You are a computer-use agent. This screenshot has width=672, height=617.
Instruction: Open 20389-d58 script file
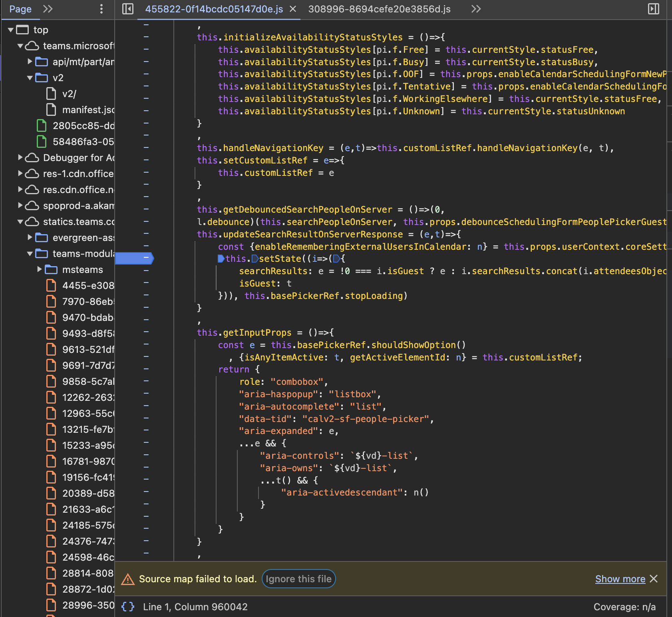point(80,494)
